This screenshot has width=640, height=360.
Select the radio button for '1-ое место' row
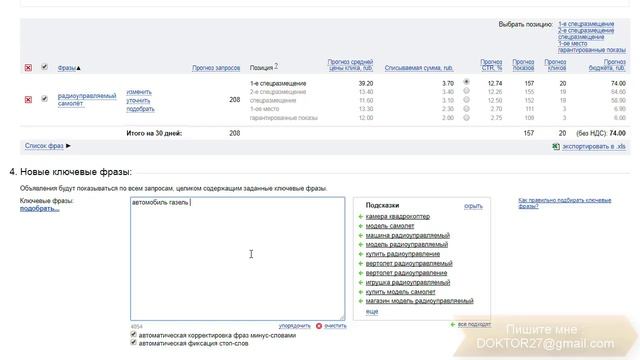click(x=466, y=109)
